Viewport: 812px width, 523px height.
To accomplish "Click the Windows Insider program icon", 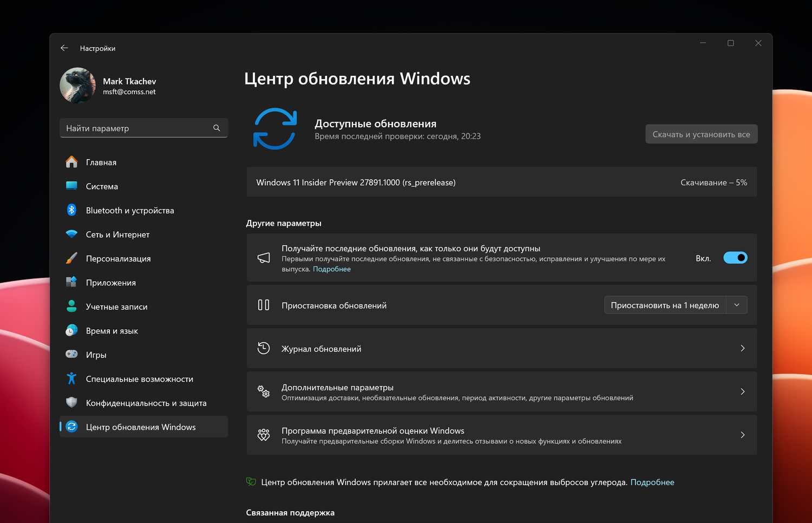I will (264, 435).
